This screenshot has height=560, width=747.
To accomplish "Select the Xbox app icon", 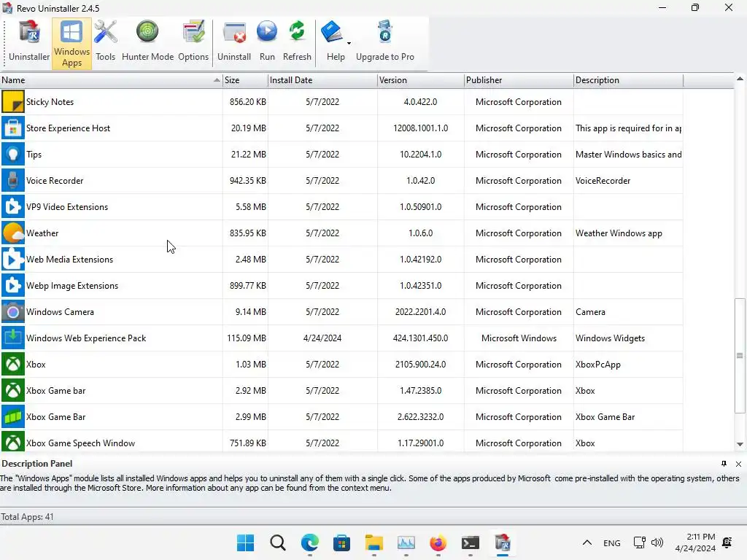I will tap(13, 365).
